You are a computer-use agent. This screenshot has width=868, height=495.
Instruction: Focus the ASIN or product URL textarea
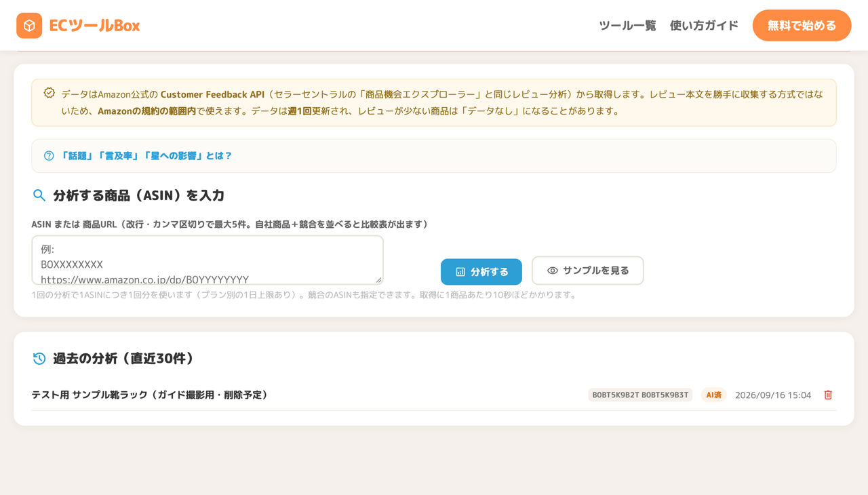pyautogui.click(x=208, y=260)
